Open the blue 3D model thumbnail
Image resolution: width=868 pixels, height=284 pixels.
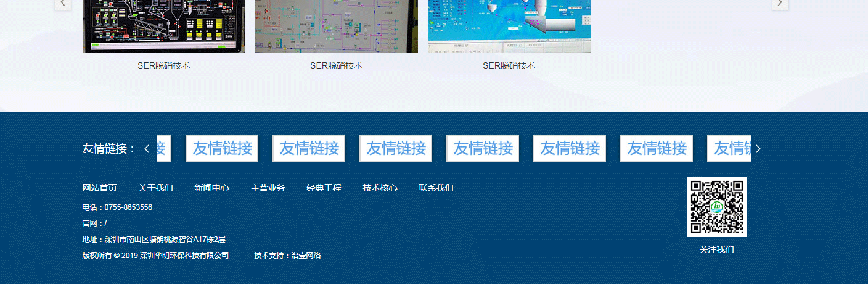point(509,27)
